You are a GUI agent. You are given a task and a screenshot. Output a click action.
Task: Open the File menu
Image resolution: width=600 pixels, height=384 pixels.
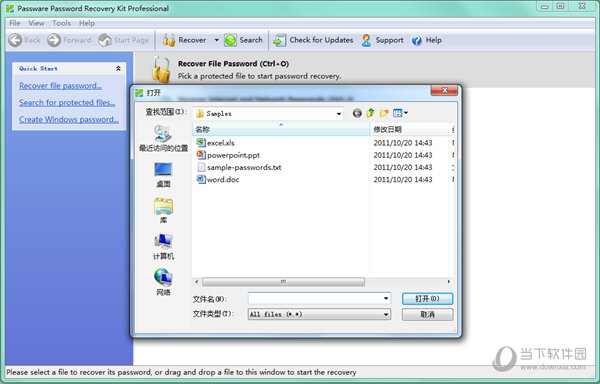pyautogui.click(x=15, y=23)
